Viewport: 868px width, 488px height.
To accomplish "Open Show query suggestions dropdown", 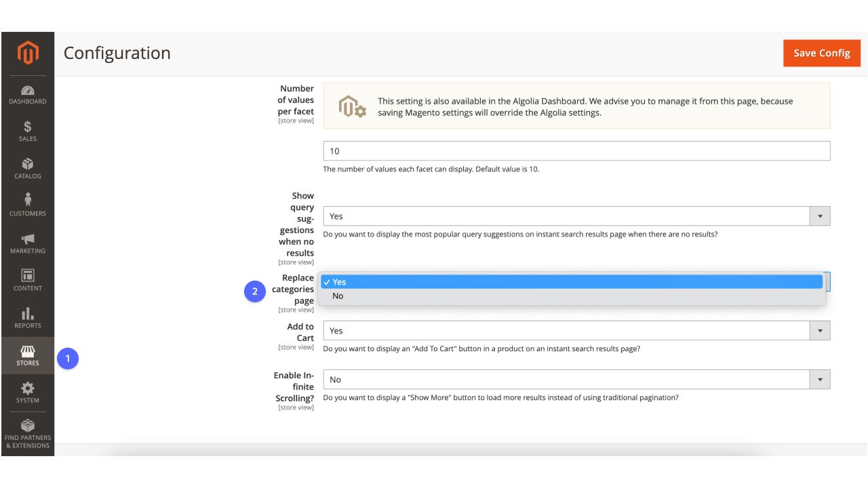I will click(x=576, y=216).
